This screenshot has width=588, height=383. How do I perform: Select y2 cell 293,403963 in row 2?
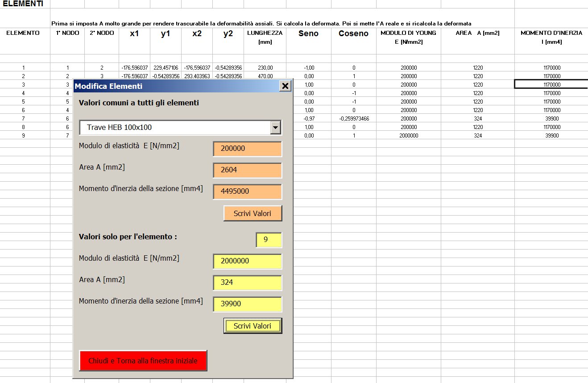[197, 76]
